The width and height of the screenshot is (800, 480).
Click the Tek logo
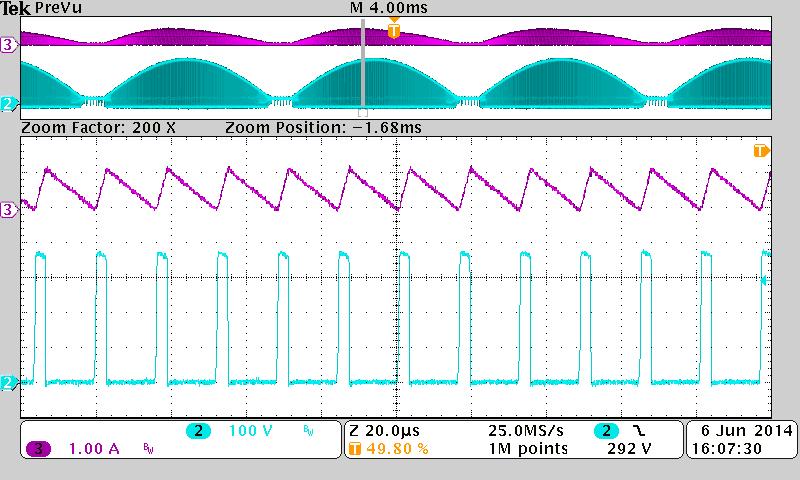pos(15,8)
